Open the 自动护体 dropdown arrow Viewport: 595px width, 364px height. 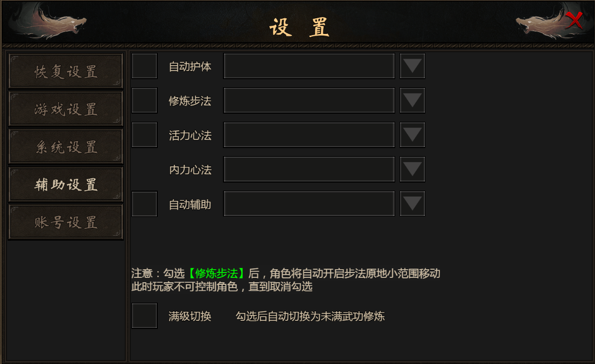[412, 66]
